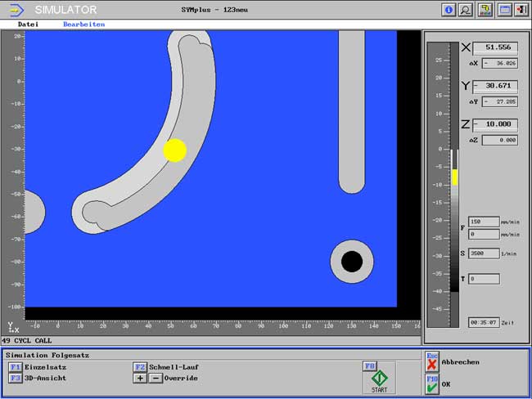Open the window layout icon
The height and width of the screenshot is (399, 532).
(503, 10)
